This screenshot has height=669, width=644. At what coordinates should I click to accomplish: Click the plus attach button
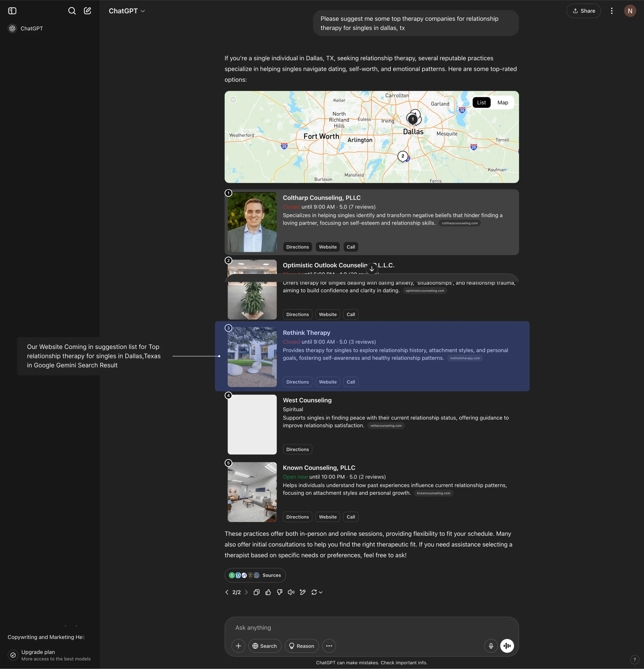point(239,646)
